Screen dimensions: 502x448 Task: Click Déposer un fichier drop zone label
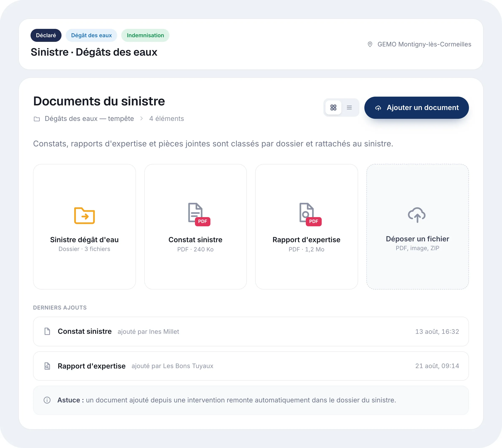point(417,239)
